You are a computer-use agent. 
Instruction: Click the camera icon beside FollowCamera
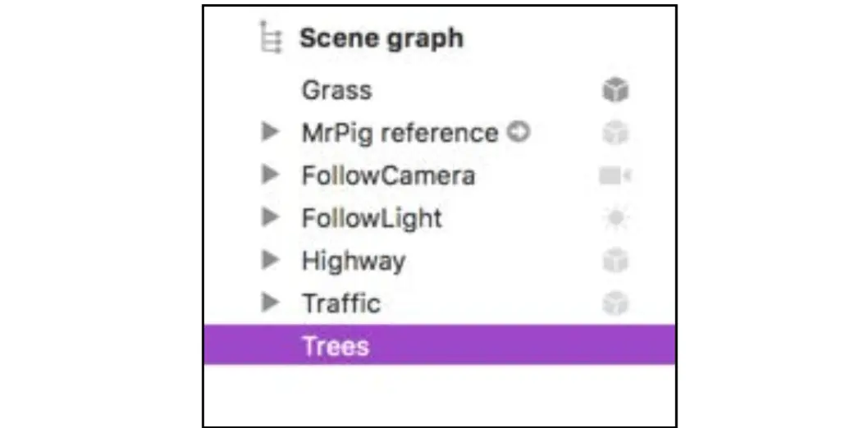point(614,175)
